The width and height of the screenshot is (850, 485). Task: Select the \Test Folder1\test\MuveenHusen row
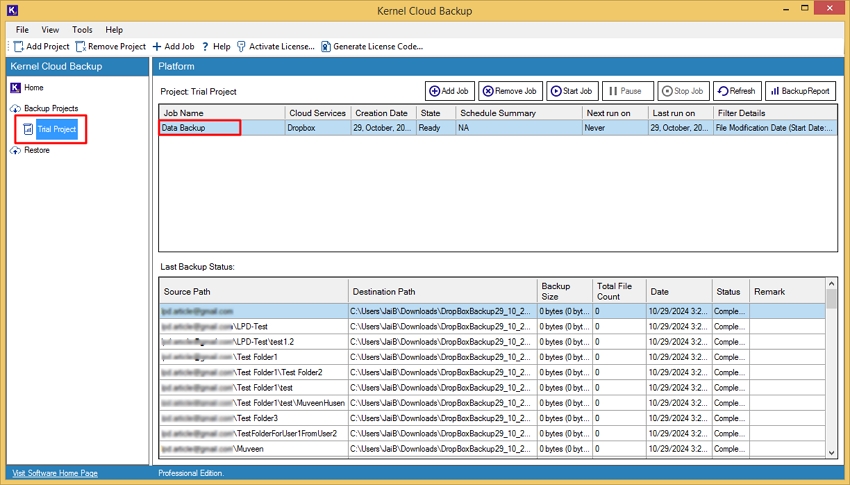point(492,403)
